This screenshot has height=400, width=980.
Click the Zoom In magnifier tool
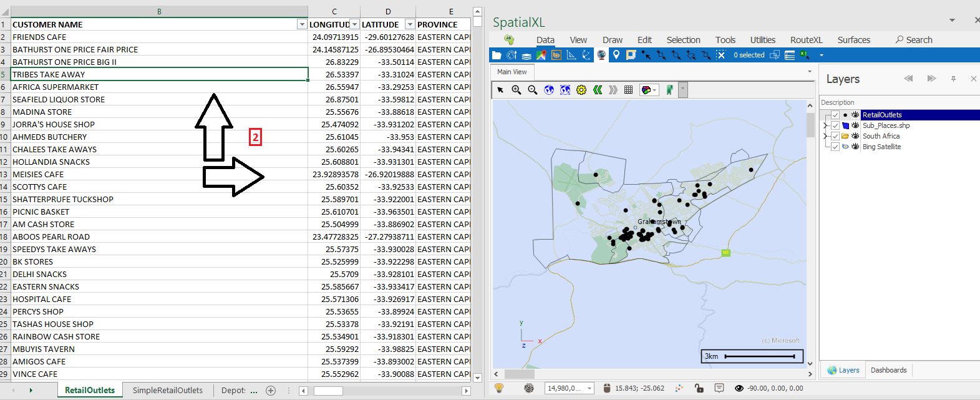(517, 90)
